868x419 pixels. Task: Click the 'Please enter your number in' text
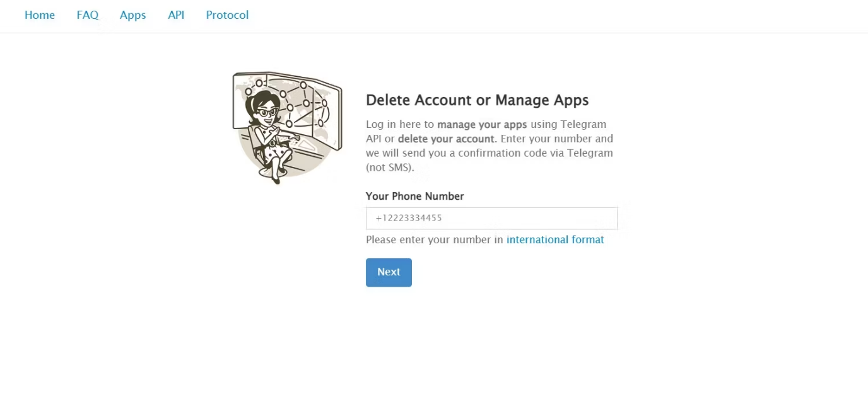click(x=435, y=239)
